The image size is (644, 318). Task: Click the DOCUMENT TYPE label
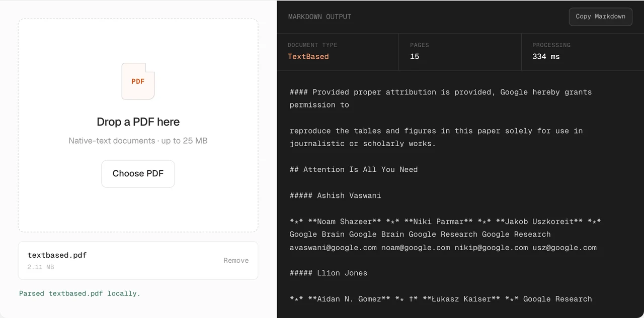point(312,45)
